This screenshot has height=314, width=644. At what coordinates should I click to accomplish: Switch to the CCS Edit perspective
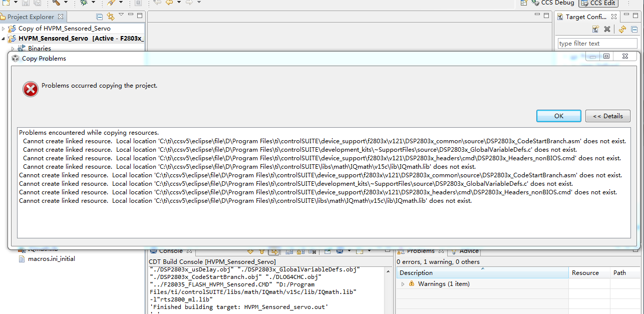coord(598,3)
